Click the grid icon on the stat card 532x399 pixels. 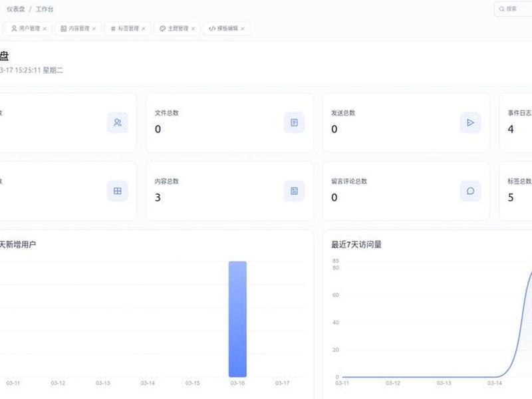click(118, 191)
